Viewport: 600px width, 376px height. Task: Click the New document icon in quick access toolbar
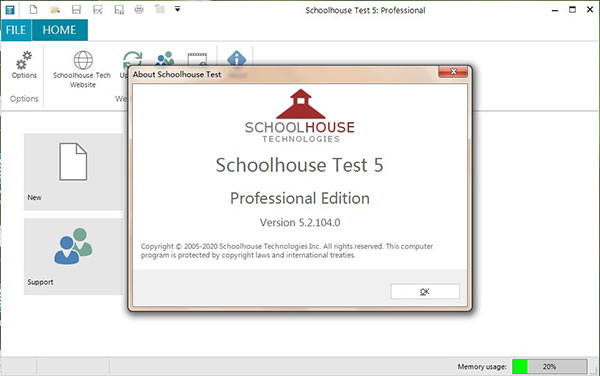tap(34, 9)
